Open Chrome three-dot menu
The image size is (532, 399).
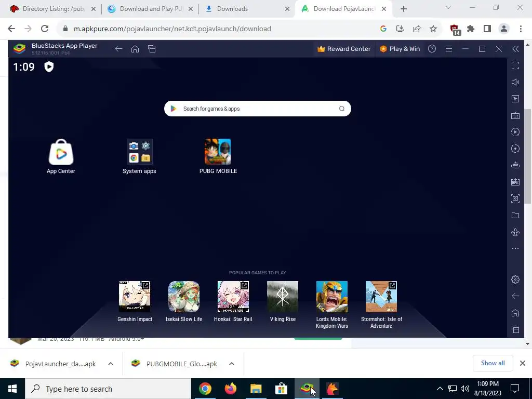(x=521, y=29)
